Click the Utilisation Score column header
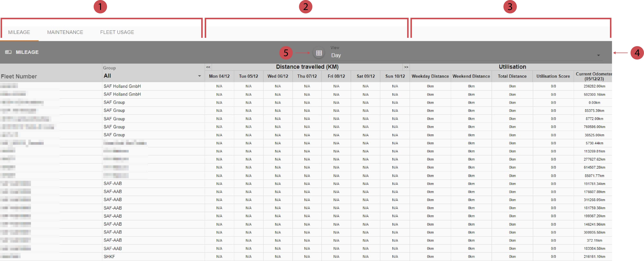Viewport: 644px width, 261px height. pos(553,76)
